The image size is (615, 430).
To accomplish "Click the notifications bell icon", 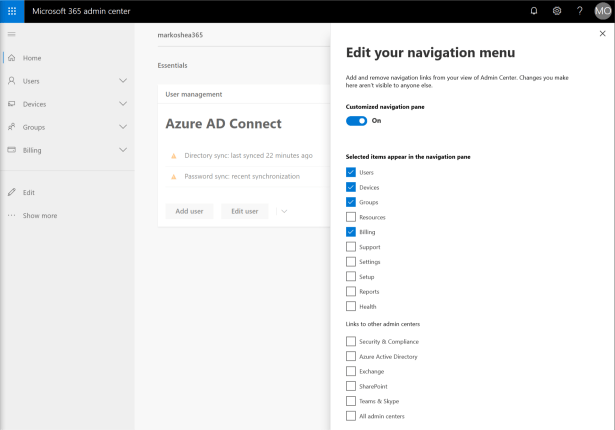I will [532, 11].
